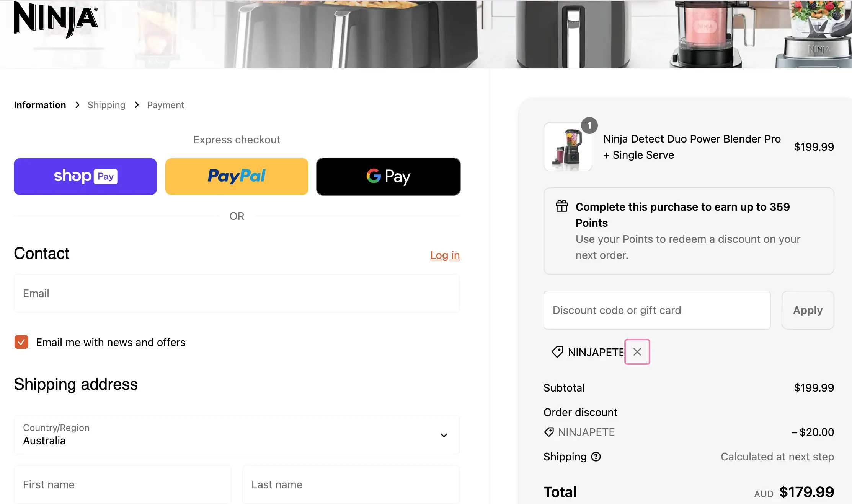852x504 pixels.
Task: Click the First name field
Action: [122, 484]
